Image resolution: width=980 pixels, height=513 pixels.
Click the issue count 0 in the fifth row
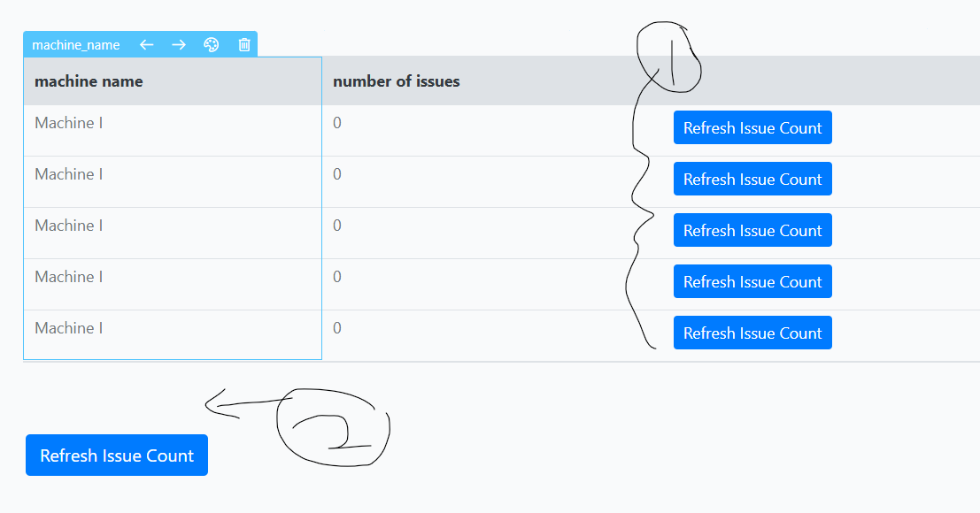tap(337, 328)
